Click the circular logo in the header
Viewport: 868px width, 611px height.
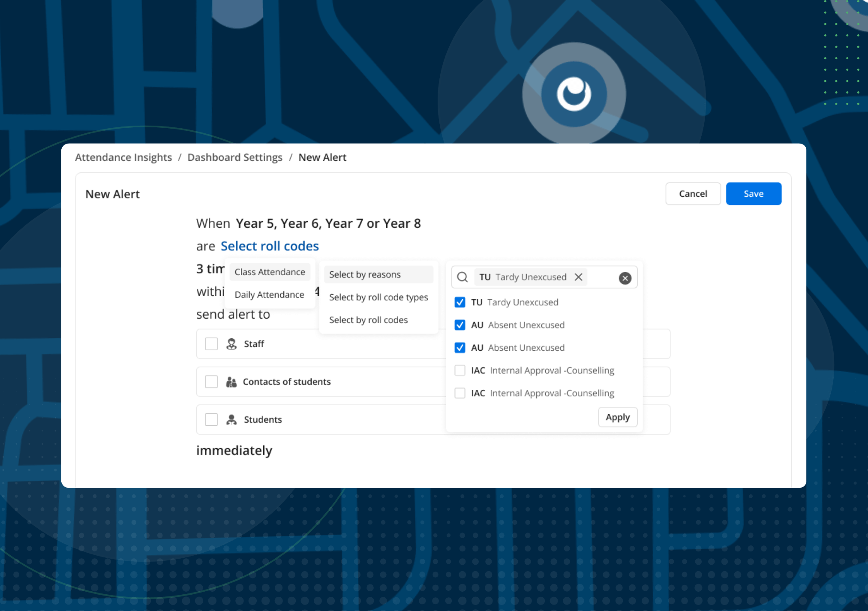point(574,93)
